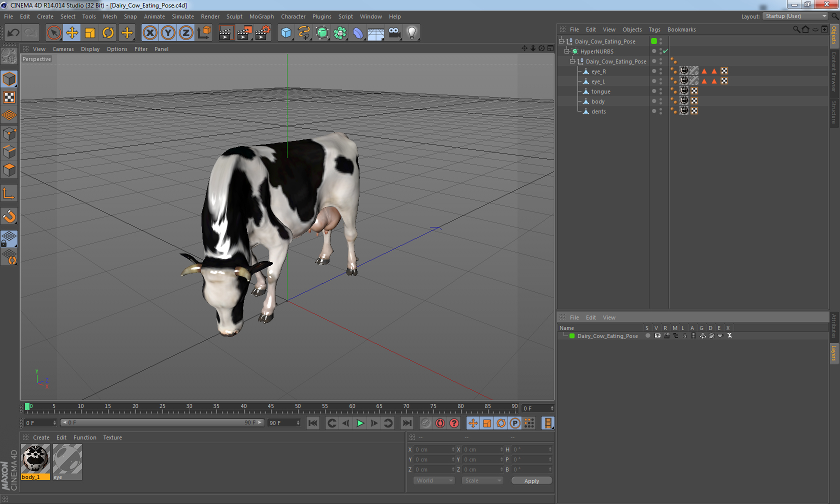
Task: Enable Points mode
Action: coord(9,133)
